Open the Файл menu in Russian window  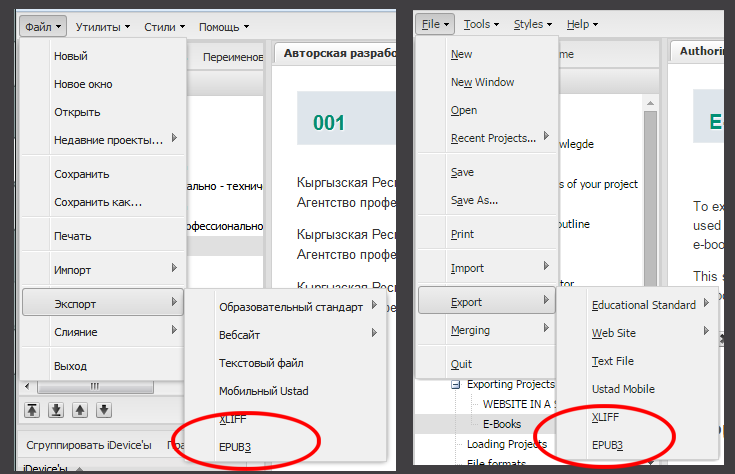(43, 27)
